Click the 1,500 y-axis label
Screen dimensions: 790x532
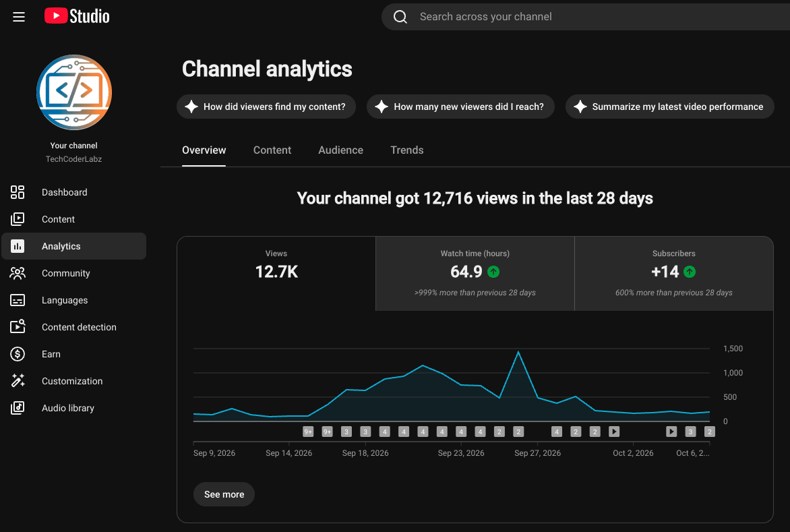733,349
